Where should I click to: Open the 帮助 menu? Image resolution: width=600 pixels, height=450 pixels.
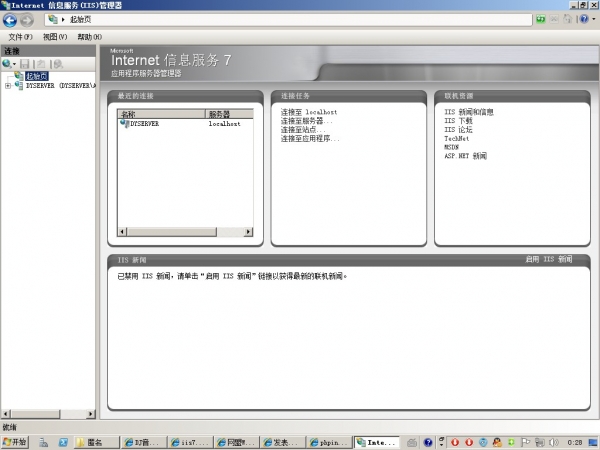(90, 37)
